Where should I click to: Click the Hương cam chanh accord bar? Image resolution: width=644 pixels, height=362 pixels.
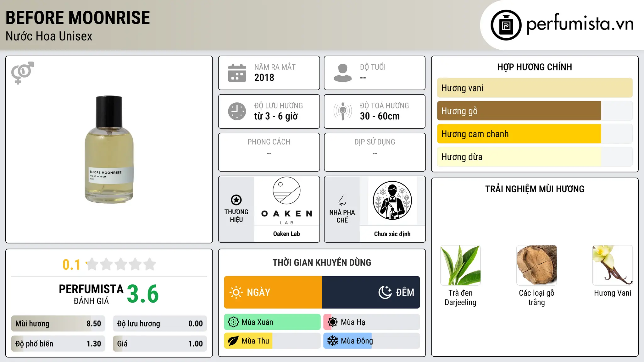point(535,134)
